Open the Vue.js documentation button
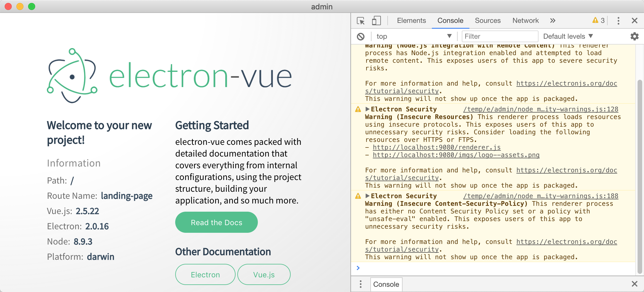 pos(264,275)
